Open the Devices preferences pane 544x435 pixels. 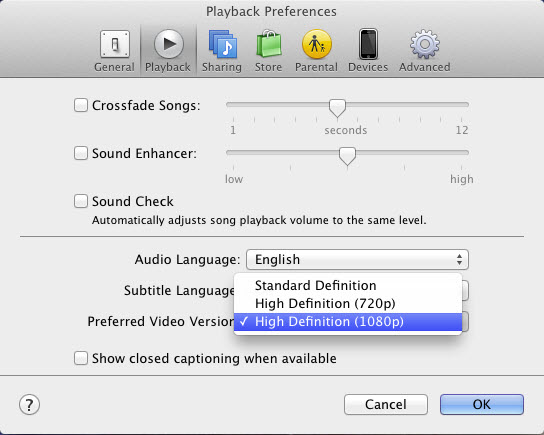(x=368, y=51)
